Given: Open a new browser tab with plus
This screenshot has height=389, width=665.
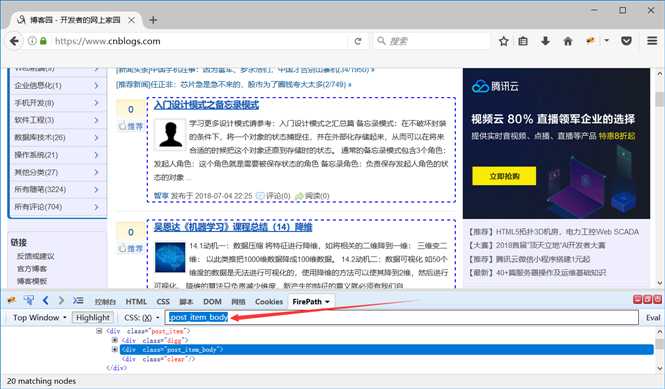Looking at the screenshot, I should click(x=153, y=20).
